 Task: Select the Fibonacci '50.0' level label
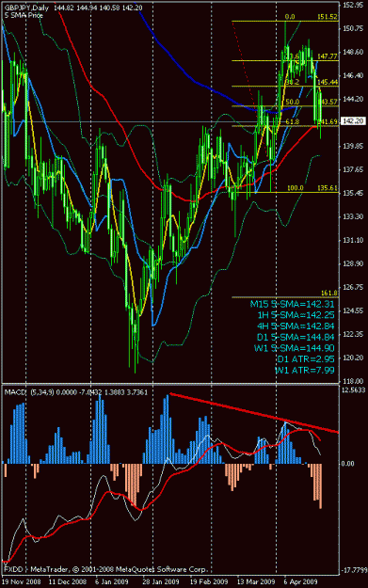pyautogui.click(x=292, y=102)
